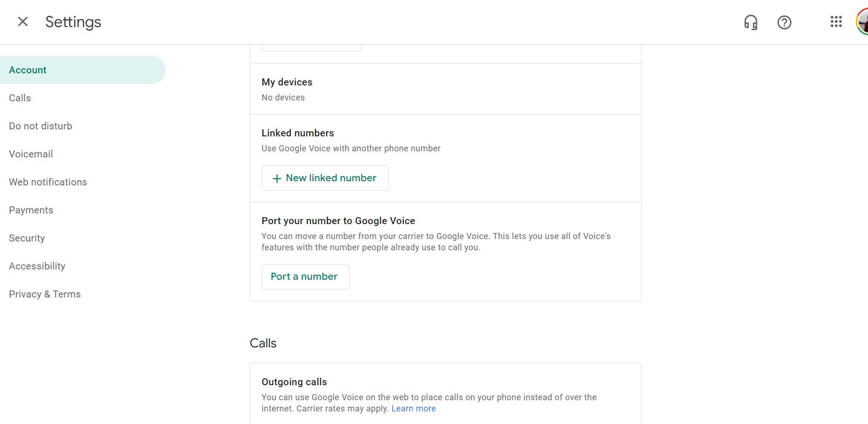Open Do not disturb settings

(x=41, y=126)
